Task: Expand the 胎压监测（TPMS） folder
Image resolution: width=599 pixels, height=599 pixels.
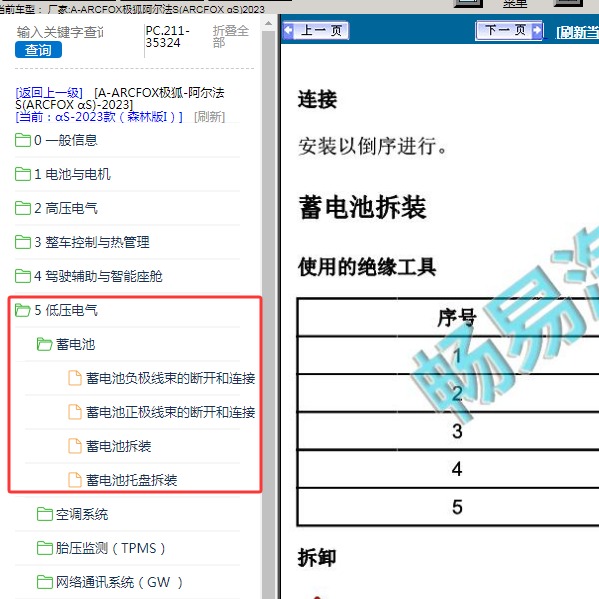Action: point(110,548)
